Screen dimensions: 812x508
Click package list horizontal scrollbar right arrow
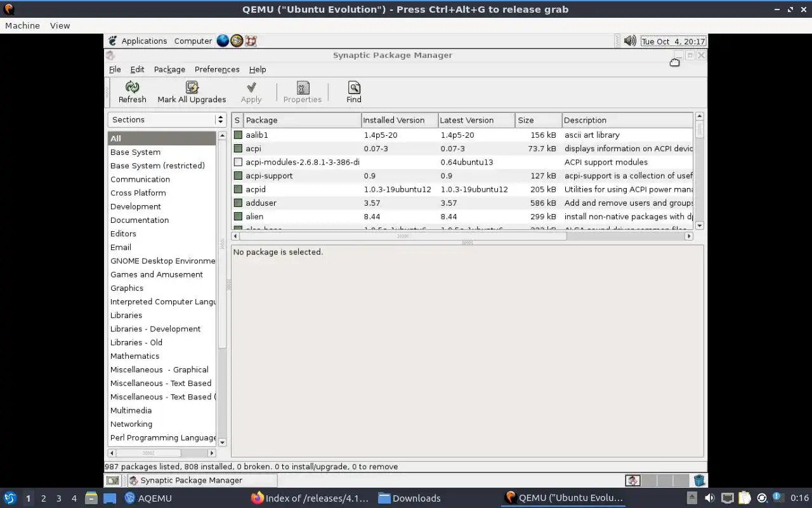point(689,236)
